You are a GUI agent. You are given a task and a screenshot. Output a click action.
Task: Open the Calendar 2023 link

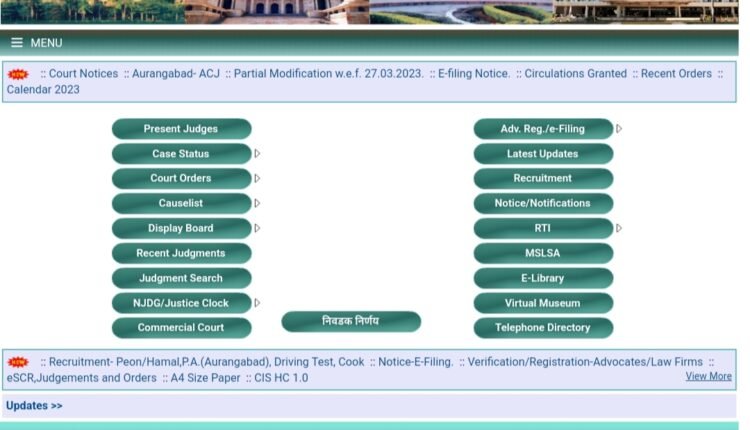coord(43,90)
